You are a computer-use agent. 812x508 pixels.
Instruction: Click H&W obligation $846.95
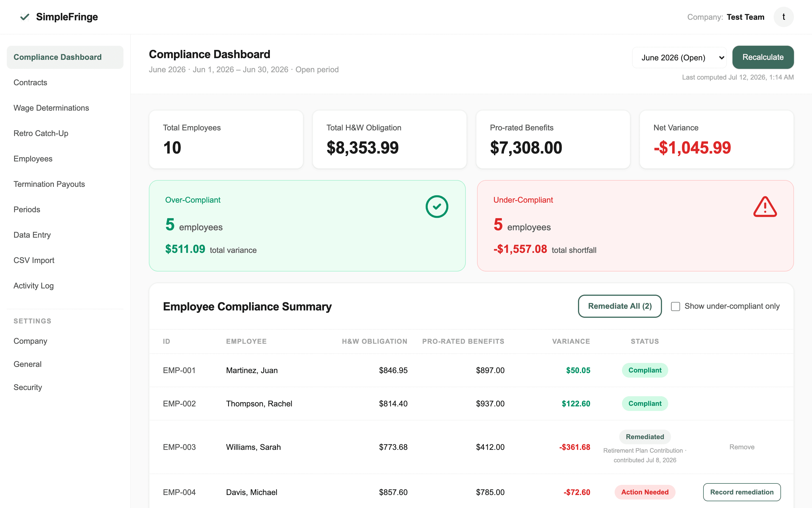(393, 370)
